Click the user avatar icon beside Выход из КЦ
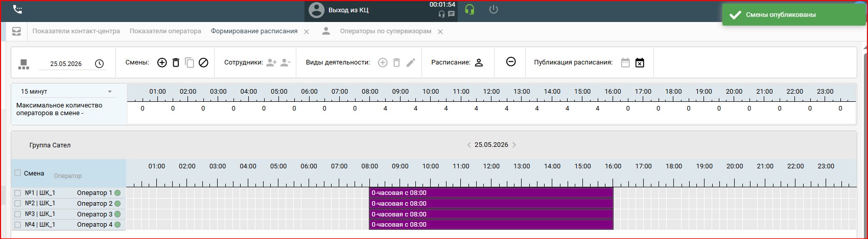 [317, 10]
